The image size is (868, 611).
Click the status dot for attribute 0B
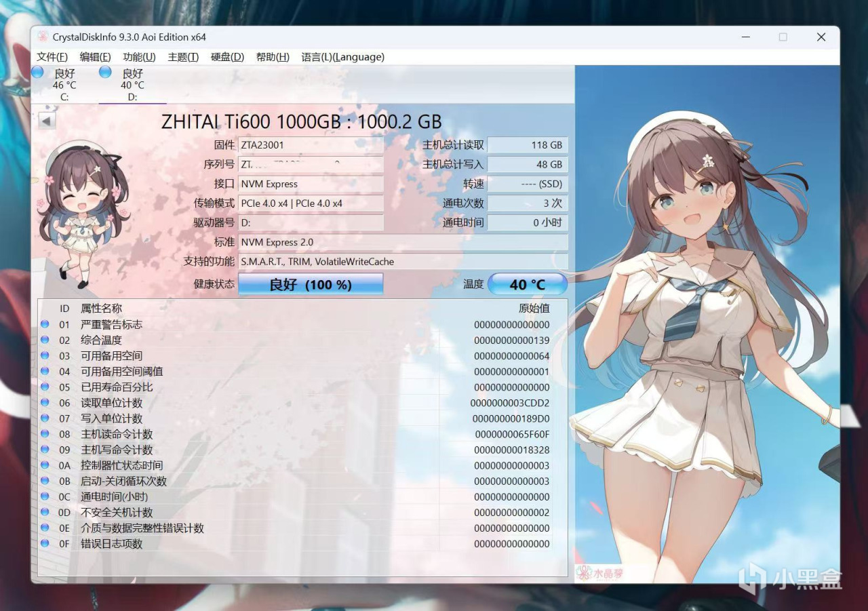[x=45, y=481]
